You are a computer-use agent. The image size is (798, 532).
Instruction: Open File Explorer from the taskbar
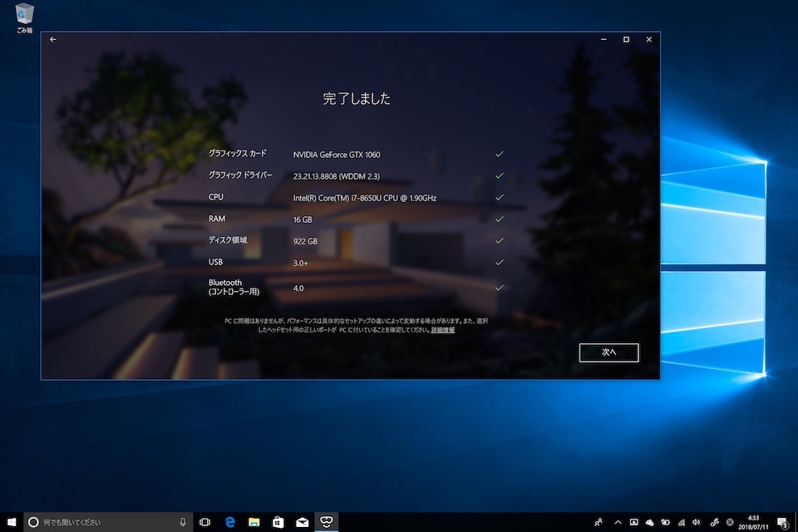tap(254, 522)
